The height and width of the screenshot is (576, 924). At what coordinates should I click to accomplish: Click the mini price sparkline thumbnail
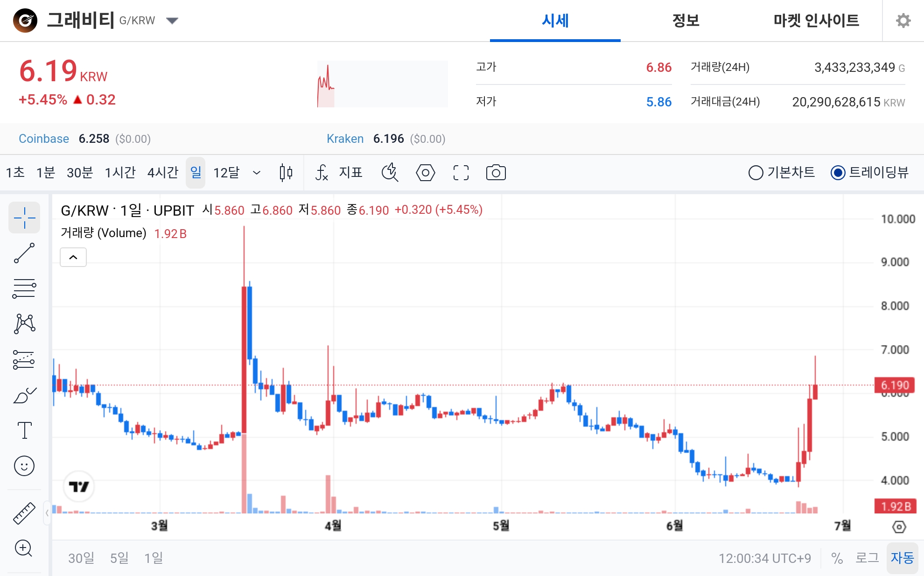pos(383,84)
